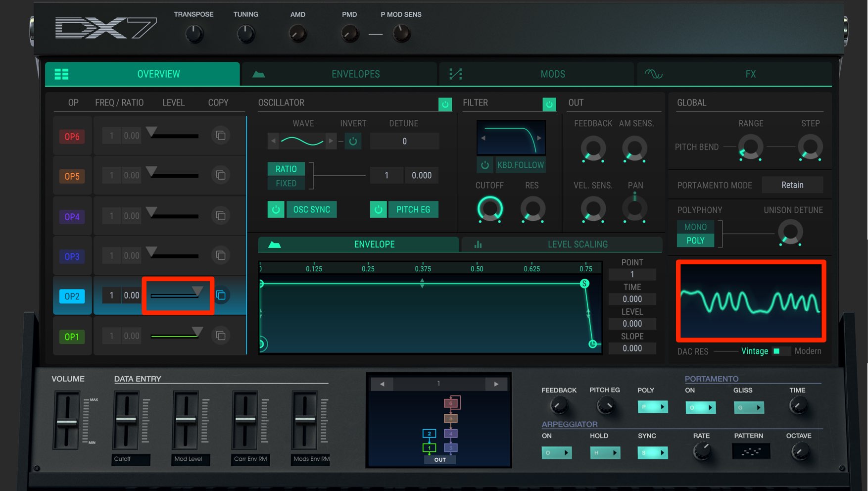Select the OP4 operator button
The width and height of the screenshot is (868, 491).
(72, 217)
